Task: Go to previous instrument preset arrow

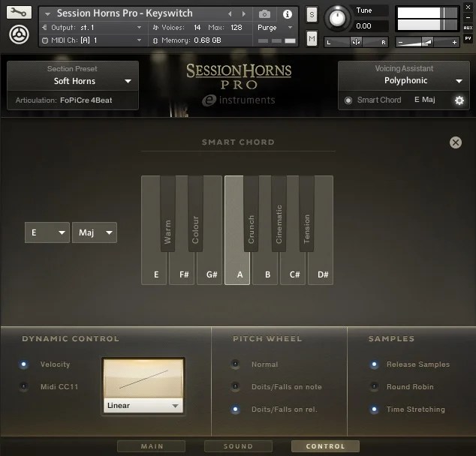Action: (x=230, y=13)
